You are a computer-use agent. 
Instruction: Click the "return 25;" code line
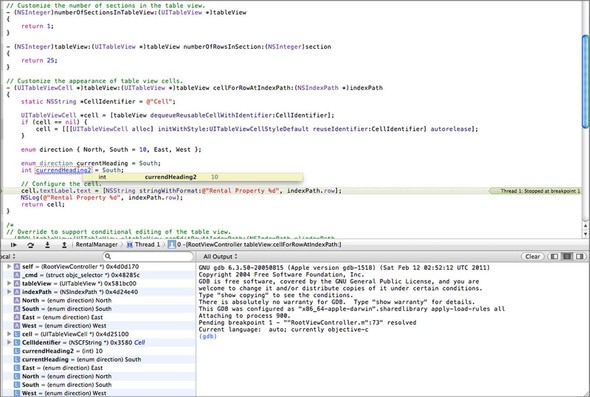39,61
